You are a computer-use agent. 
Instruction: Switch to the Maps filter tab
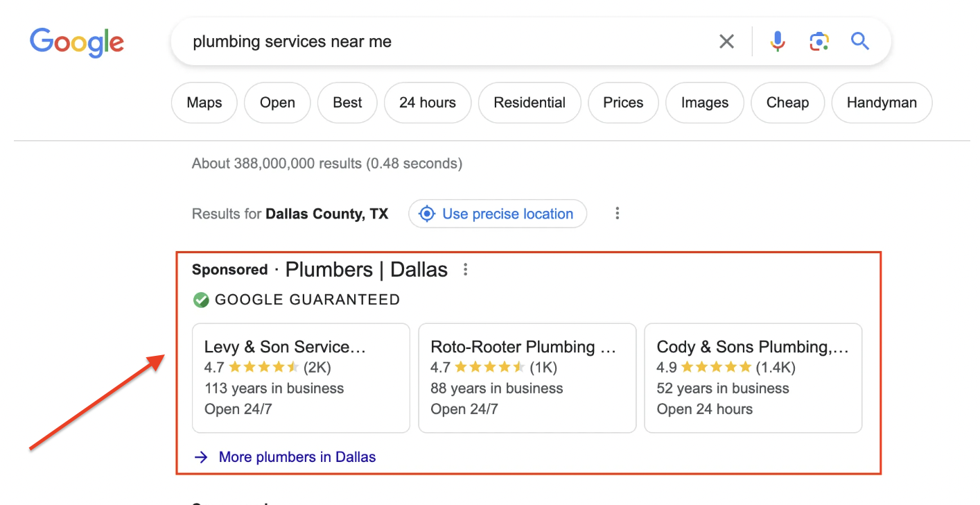204,102
